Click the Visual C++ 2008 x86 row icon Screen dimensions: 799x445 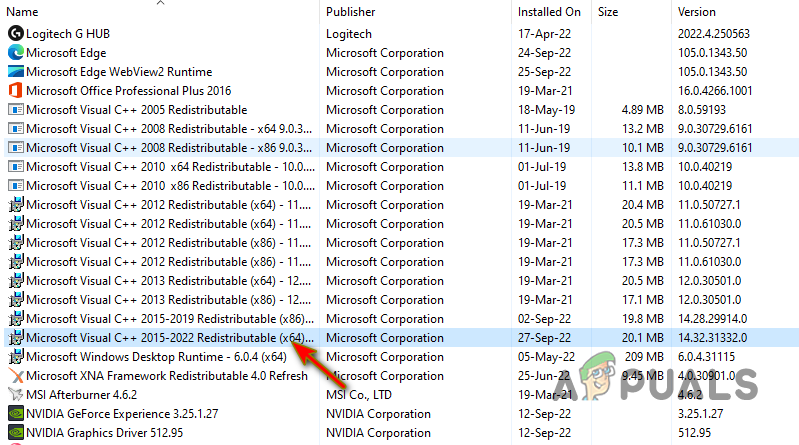click(x=16, y=148)
